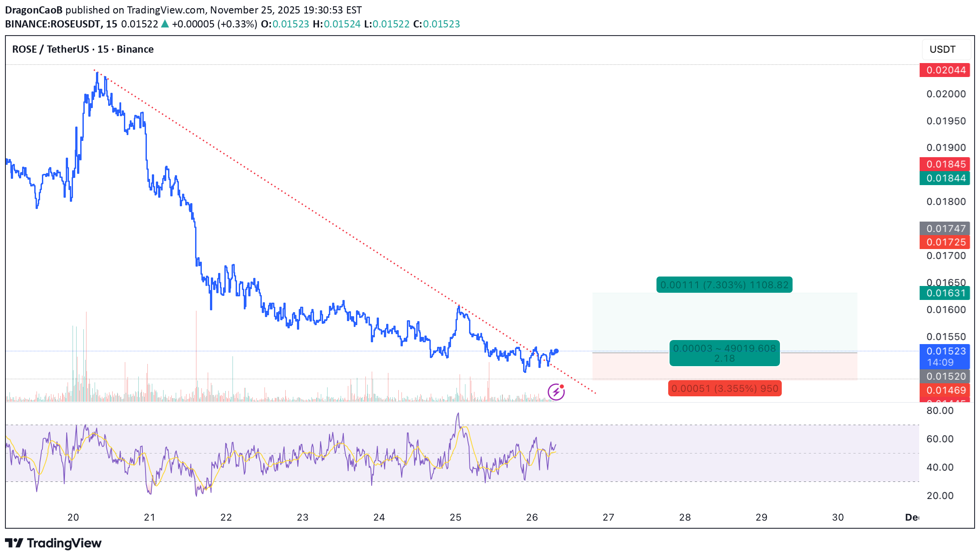Select the green profit target label 7.303%

click(724, 285)
